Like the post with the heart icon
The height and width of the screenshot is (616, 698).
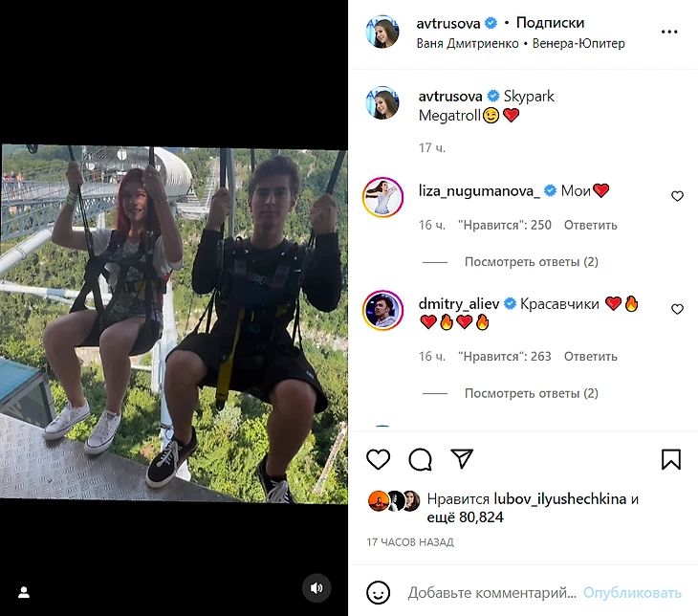pyautogui.click(x=378, y=459)
